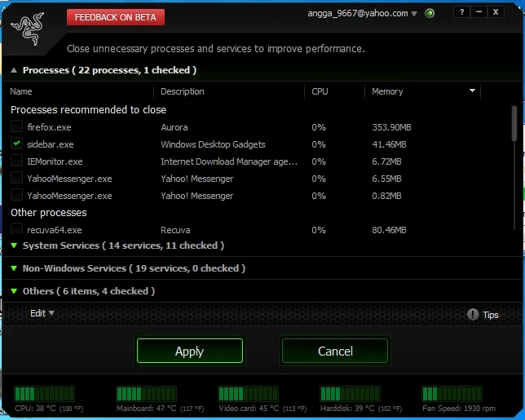The image size is (525, 420).
Task: Select the IEMonitor.exe process name
Action: [55, 161]
